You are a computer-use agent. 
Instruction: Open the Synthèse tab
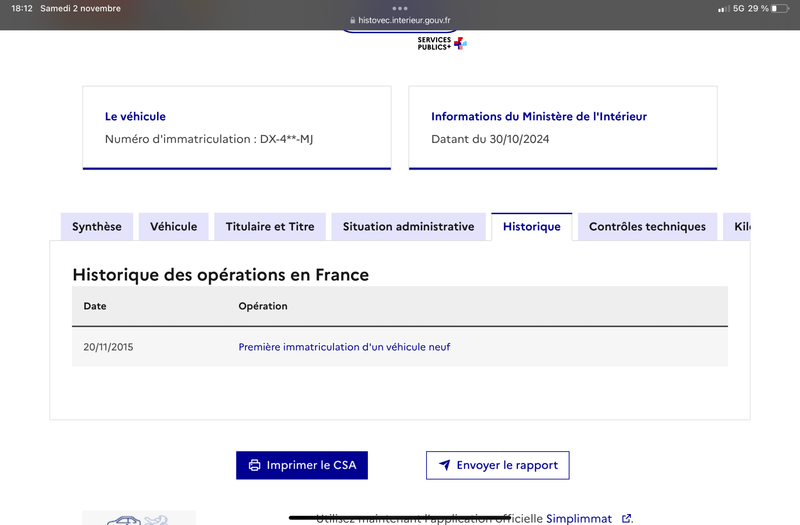96,227
